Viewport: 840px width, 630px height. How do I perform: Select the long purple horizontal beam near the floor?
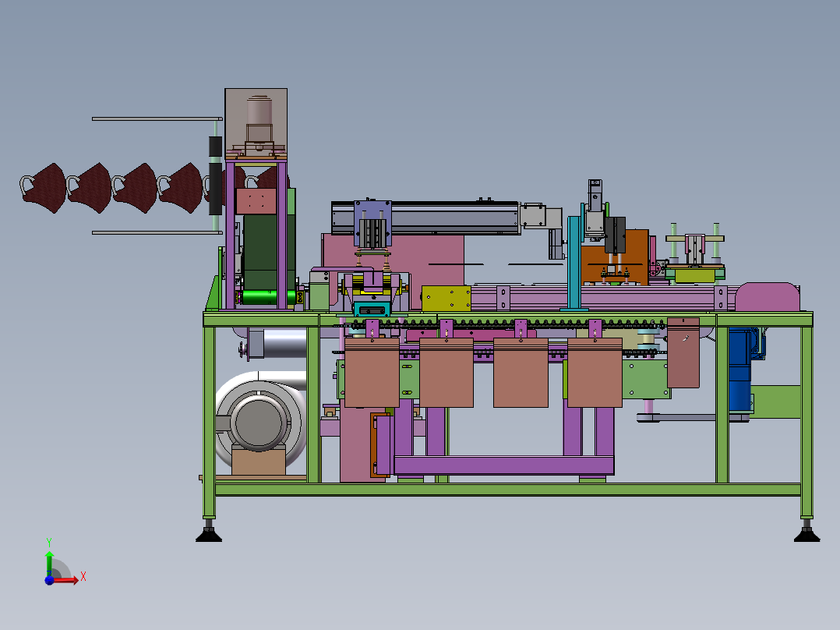503,465
